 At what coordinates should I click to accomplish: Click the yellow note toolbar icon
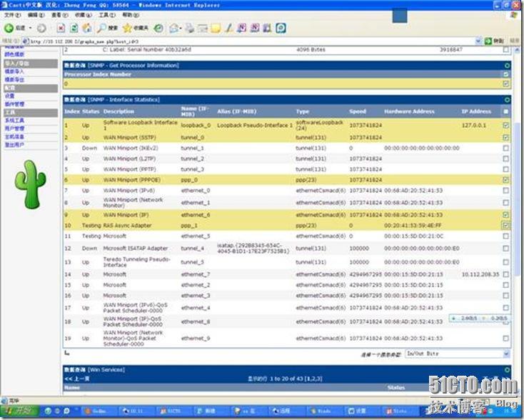click(x=216, y=28)
